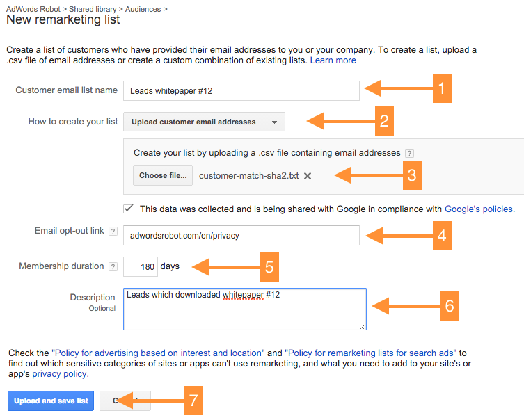Go to AdWords Robot in the breadcrumb
The height and width of the screenshot is (420, 524).
[x=32, y=9]
